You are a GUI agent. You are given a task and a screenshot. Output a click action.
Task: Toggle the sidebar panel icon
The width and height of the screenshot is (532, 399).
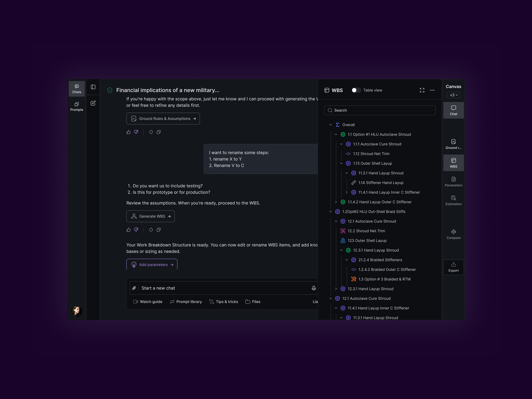click(x=93, y=87)
